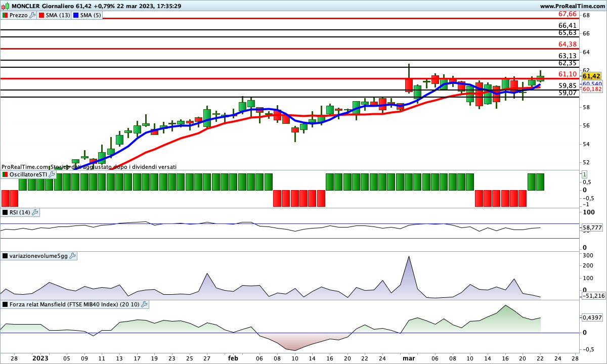Click the 61,10 red level label
Image resolution: width=607 pixels, height=364 pixels.
point(568,74)
